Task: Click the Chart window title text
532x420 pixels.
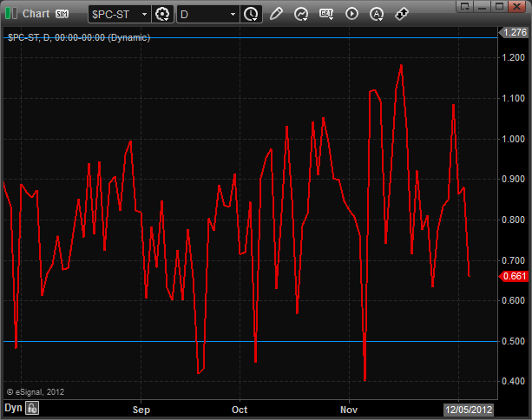Action: click(36, 14)
